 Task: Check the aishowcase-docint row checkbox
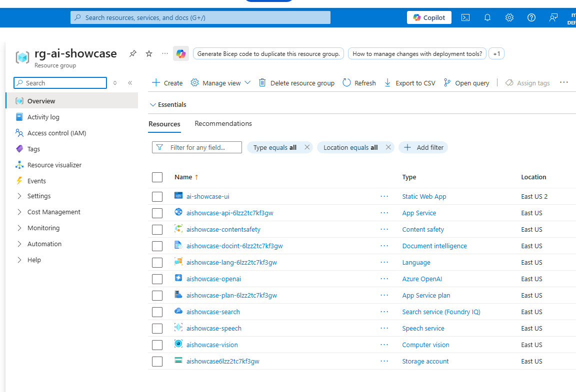[157, 246]
